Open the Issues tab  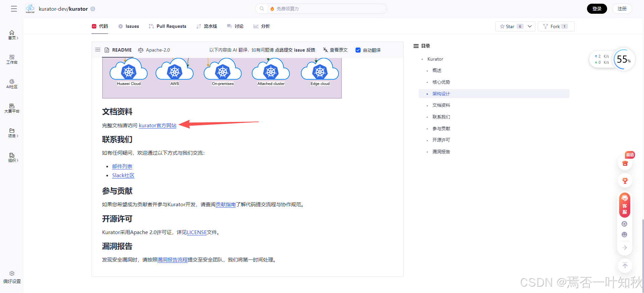(128, 26)
